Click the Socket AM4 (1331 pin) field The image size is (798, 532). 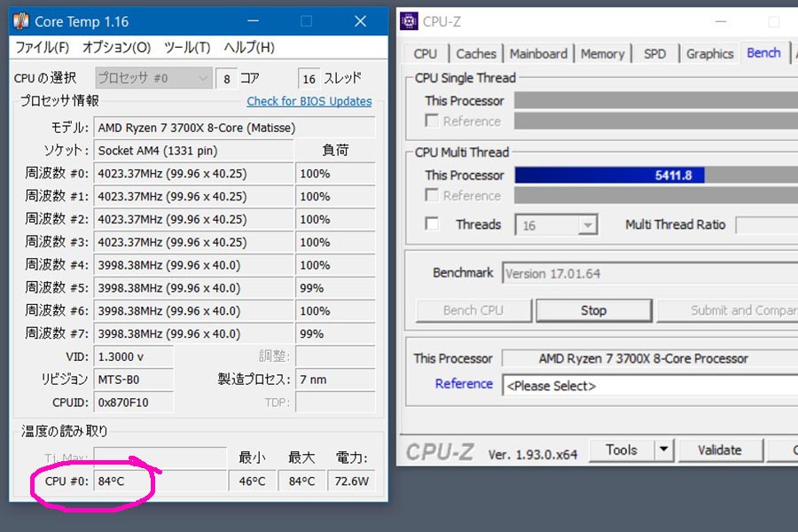[x=193, y=151]
